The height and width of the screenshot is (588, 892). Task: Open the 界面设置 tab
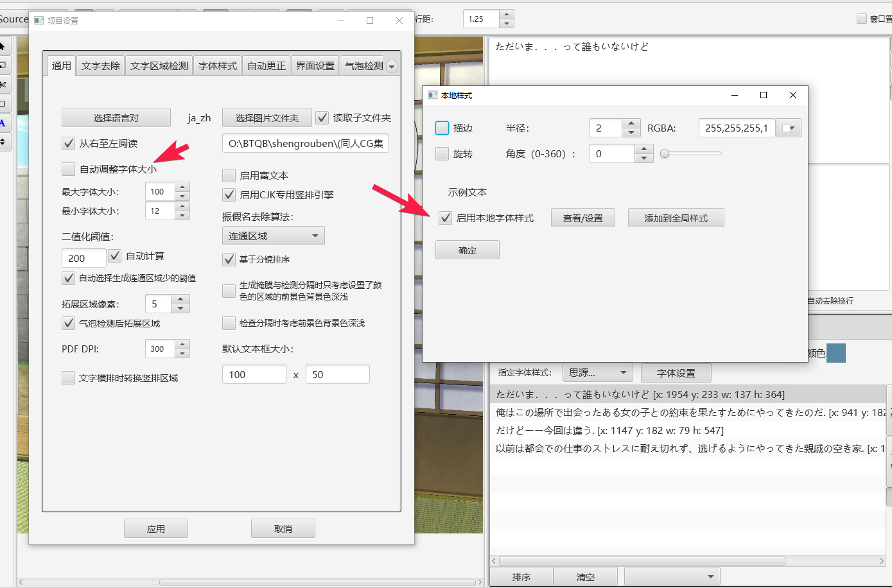point(315,65)
